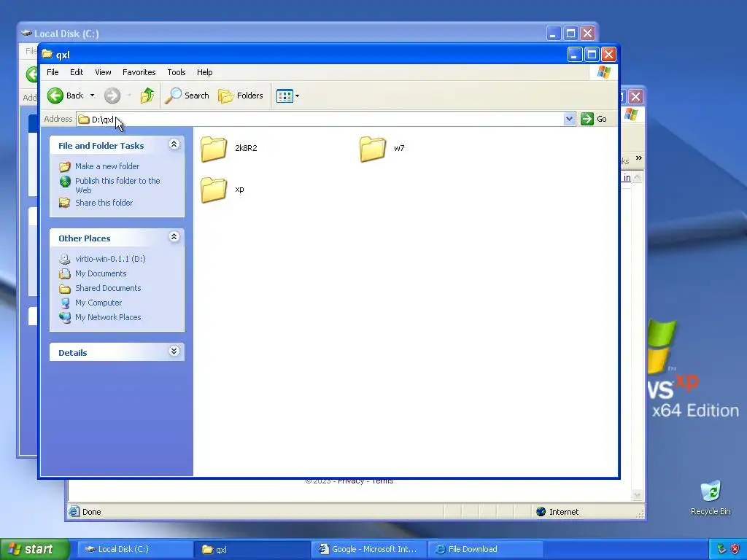
Task: Go to My Documents in Other Places
Action: point(101,274)
